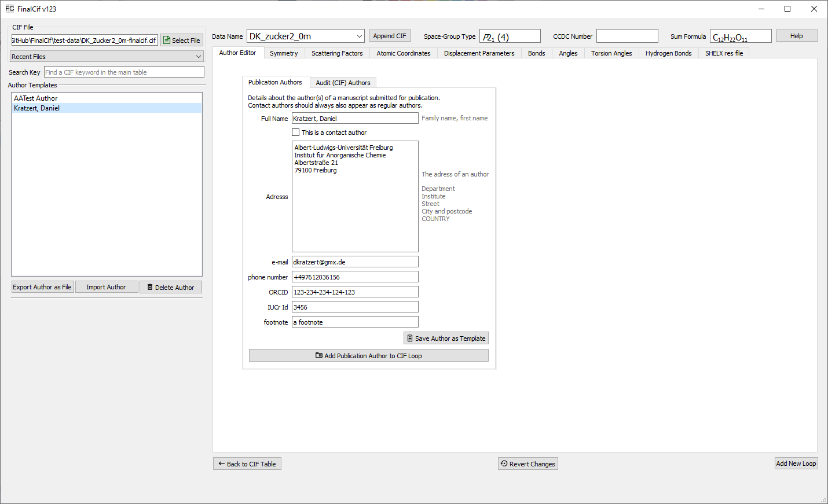Open the Atomic Coordinates tab

403,53
